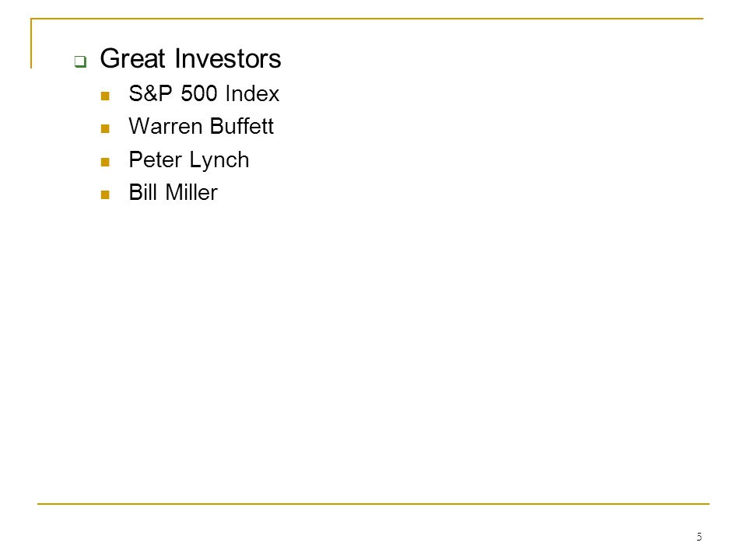Viewport: 747px width, 560px height.
Task: Select the gold horizontal line at slide top
Action: (x=366, y=19)
